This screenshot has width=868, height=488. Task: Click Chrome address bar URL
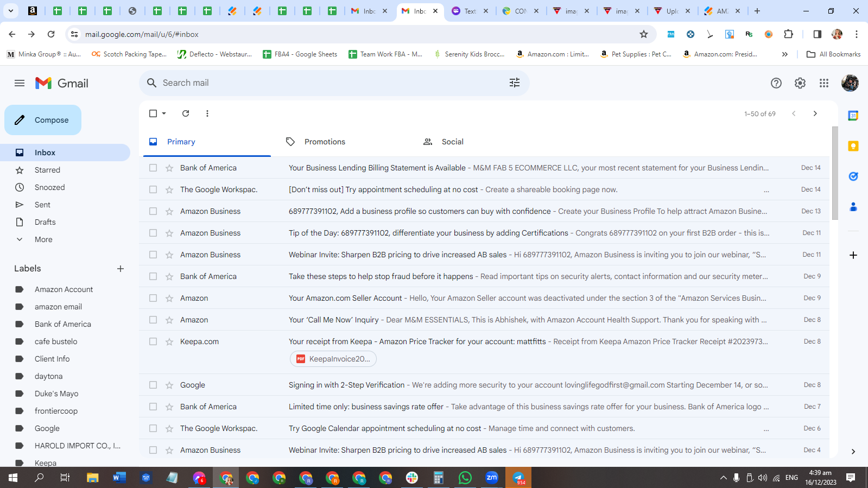142,34
